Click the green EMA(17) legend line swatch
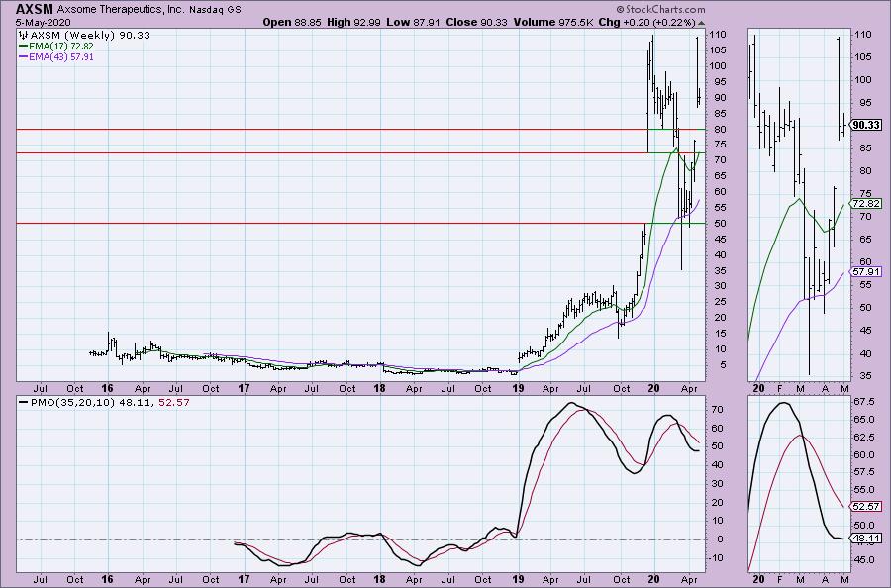The image size is (891, 588). click(24, 46)
